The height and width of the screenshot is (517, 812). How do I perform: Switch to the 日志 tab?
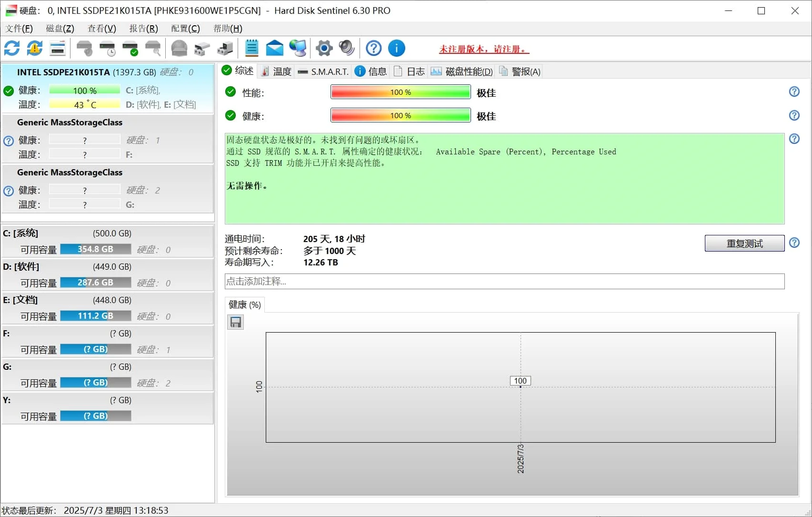409,71
